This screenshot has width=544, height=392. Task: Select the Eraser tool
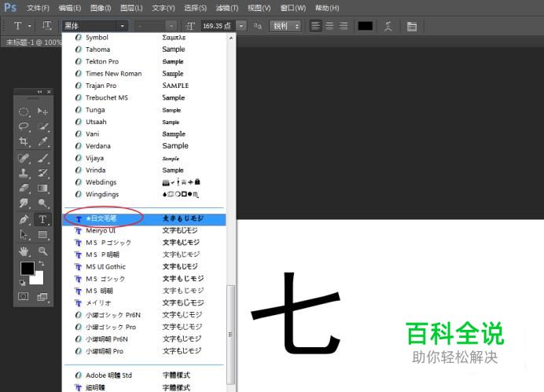24,188
